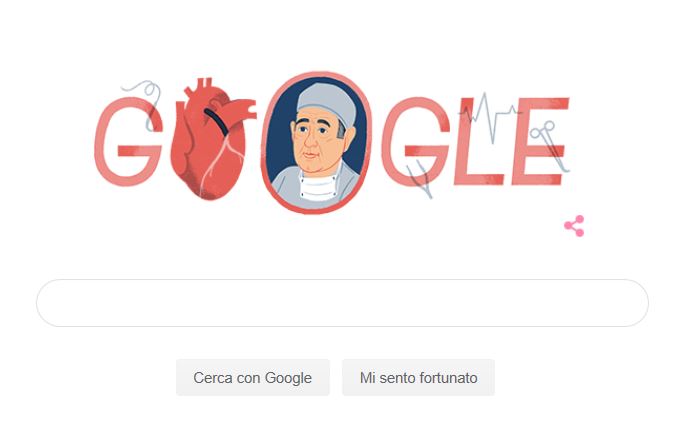This screenshot has width=686, height=425.
Task: Open the surgeon portrait in the doodle
Action: click(316, 143)
